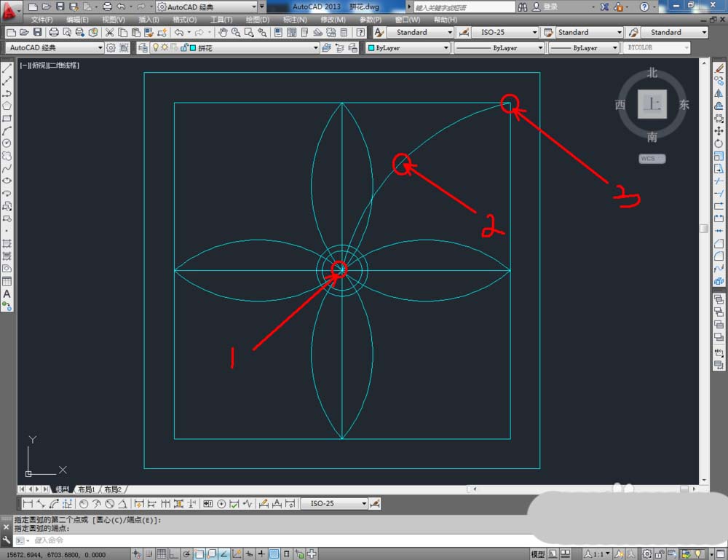Click the Help question mark icon in standard toolbar
Viewport: 728px width, 560px height.
[x=361, y=33]
